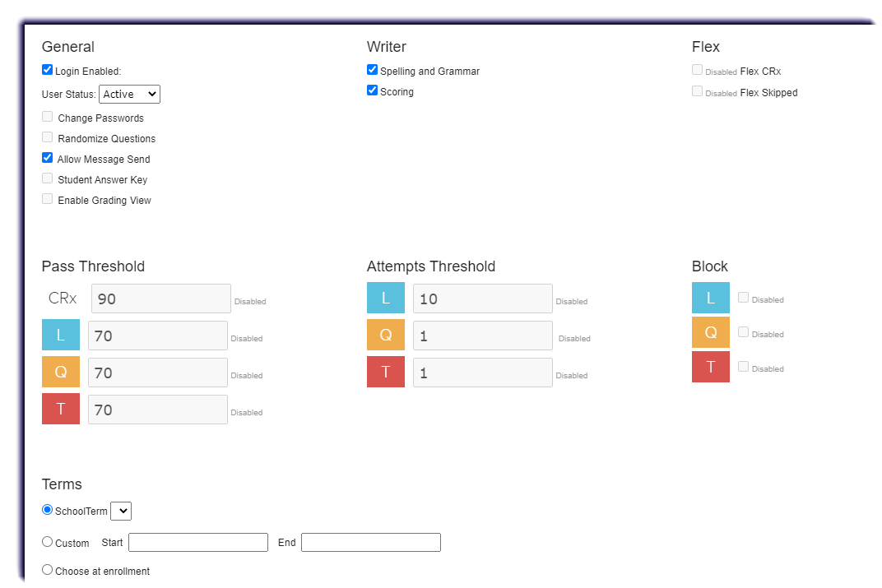Click the blue L badge in the Block section
Screen dimensions: 882x588
[x=710, y=298]
